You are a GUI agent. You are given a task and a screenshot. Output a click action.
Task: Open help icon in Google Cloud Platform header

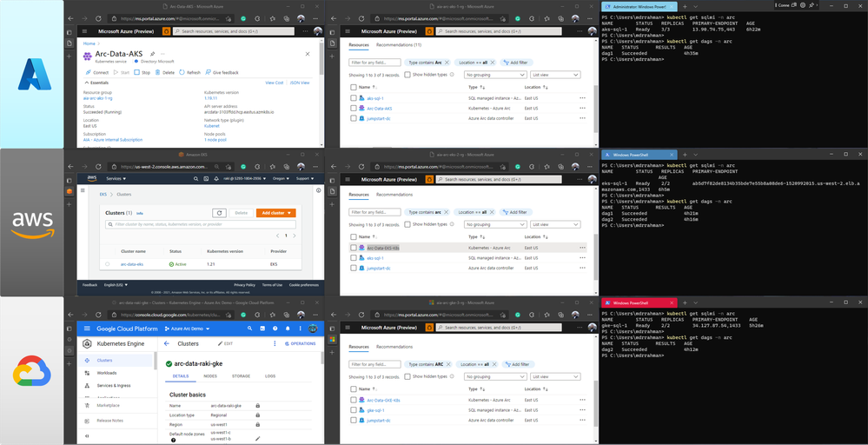click(275, 329)
